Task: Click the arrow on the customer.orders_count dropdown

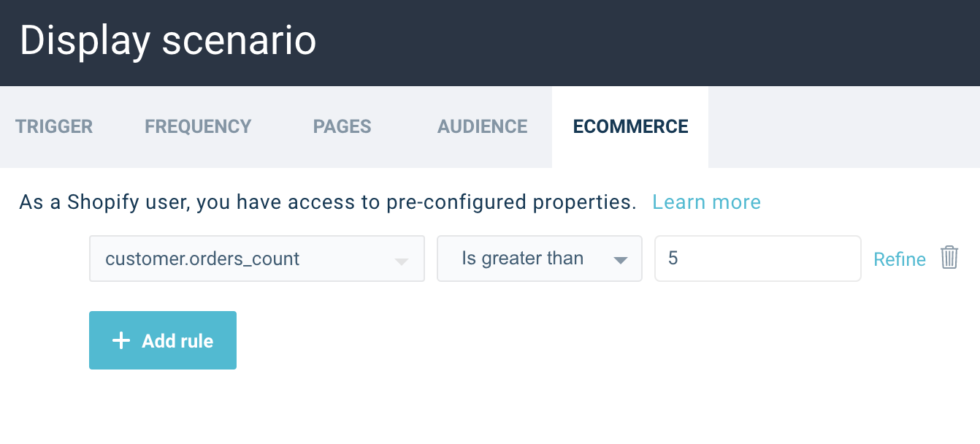Action: [401, 261]
